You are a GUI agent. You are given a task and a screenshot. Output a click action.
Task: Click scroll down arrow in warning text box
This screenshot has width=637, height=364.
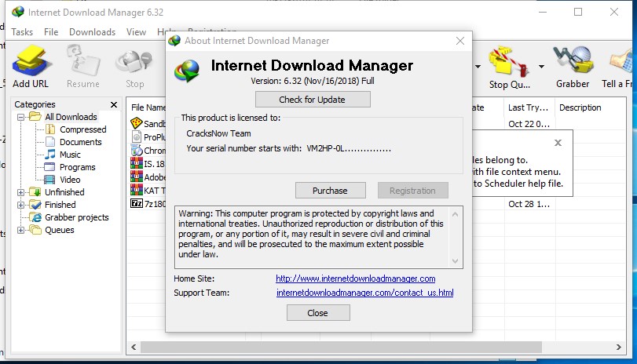pyautogui.click(x=455, y=261)
